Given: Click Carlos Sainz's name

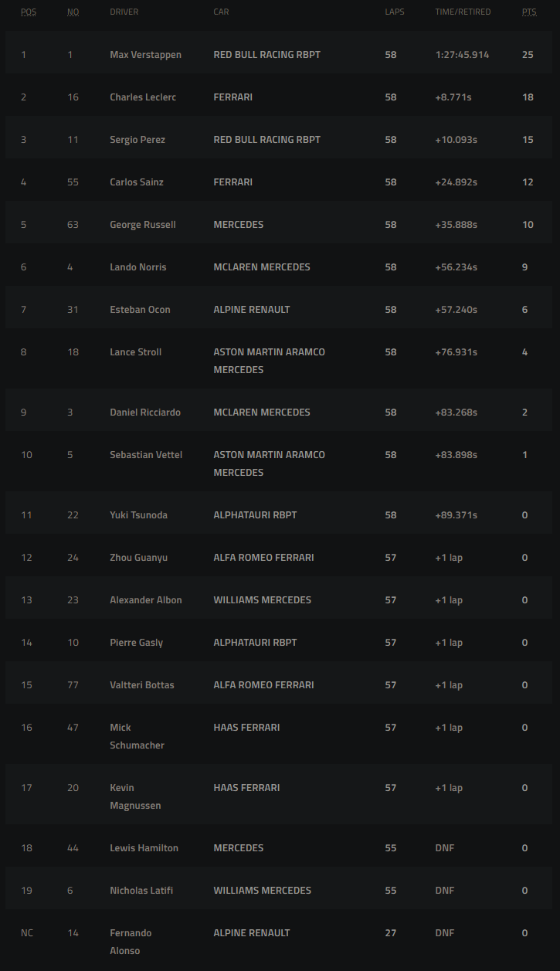Looking at the screenshot, I should coord(137,182).
